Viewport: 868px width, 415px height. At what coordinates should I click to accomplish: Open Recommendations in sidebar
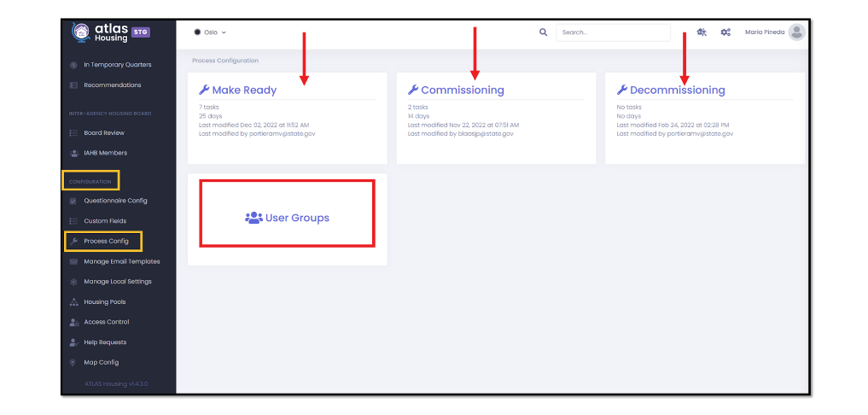point(113,85)
